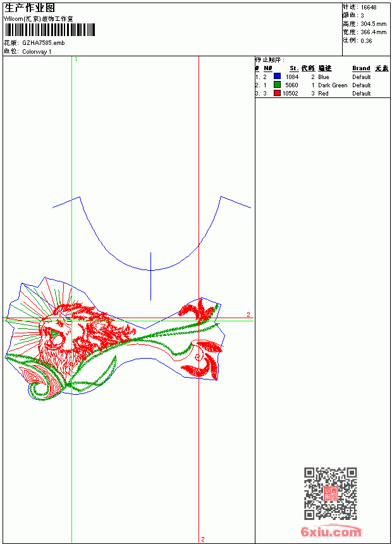The height and width of the screenshot is (544, 392).
Task: Select the Red thread description
Action: tap(323, 94)
